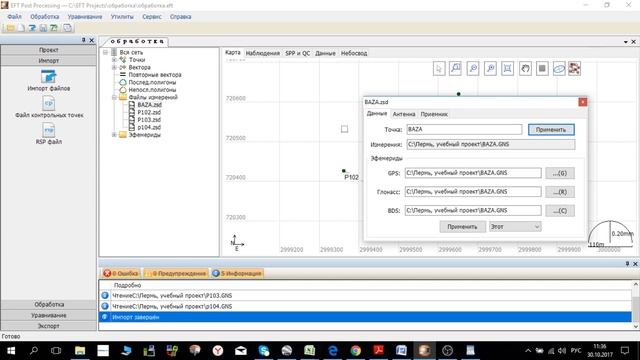
Task: Open the Импорт файлов icon
Action: (49, 77)
